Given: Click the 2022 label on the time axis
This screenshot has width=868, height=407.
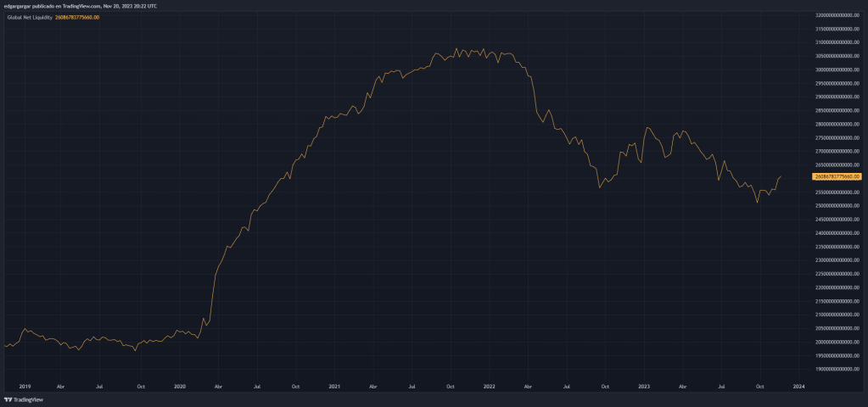Looking at the screenshot, I should (x=490, y=386).
